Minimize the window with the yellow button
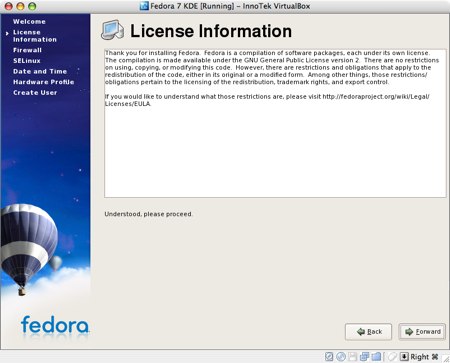The image size is (450, 363). [x=20, y=6]
